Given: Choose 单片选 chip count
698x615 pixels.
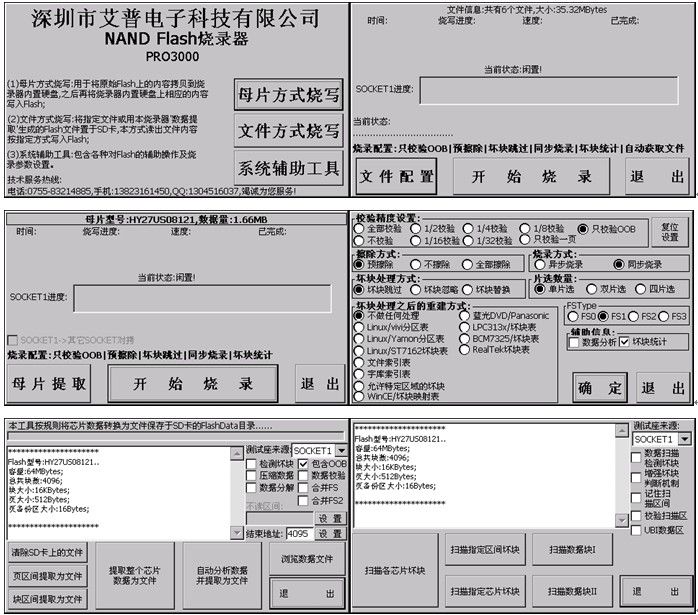Looking at the screenshot, I should coord(540,289).
